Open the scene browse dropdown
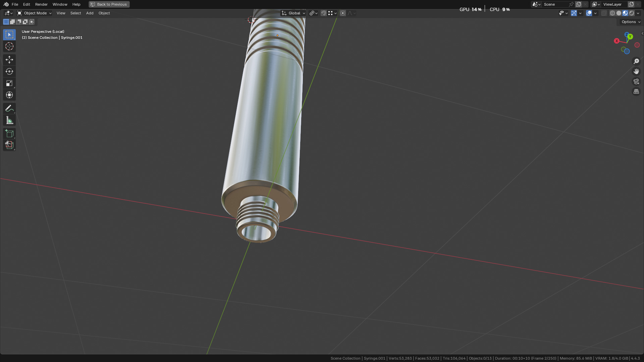 pos(536,4)
